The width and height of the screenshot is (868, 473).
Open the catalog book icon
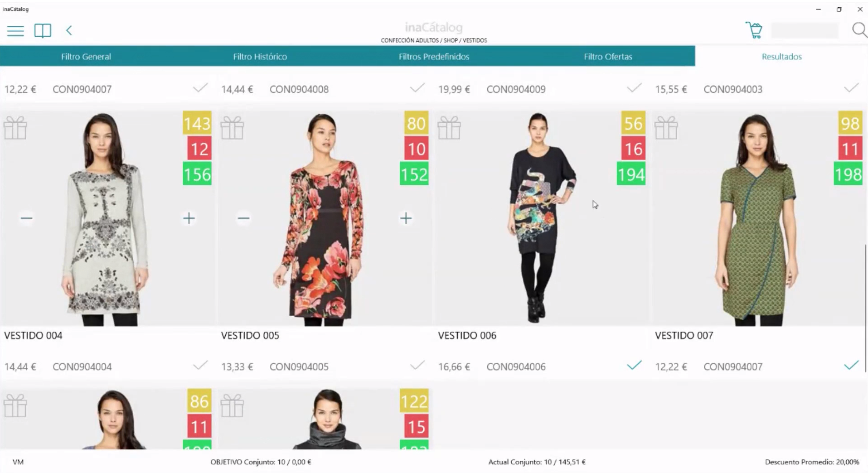(x=43, y=31)
